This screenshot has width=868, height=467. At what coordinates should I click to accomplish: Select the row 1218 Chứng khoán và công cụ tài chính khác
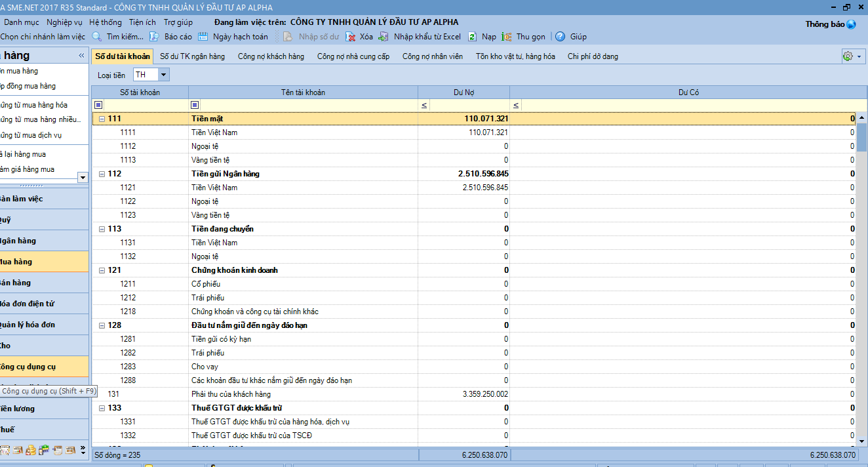[x=473, y=312]
